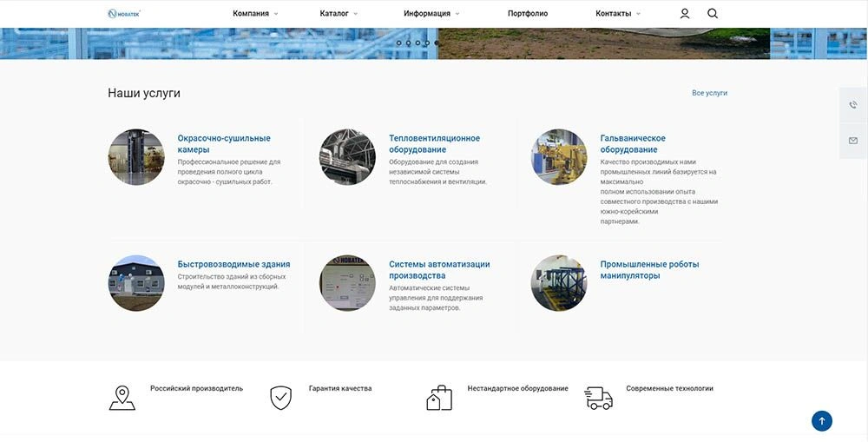Click the Все услуги link
The height and width of the screenshot is (442, 868).
(709, 93)
